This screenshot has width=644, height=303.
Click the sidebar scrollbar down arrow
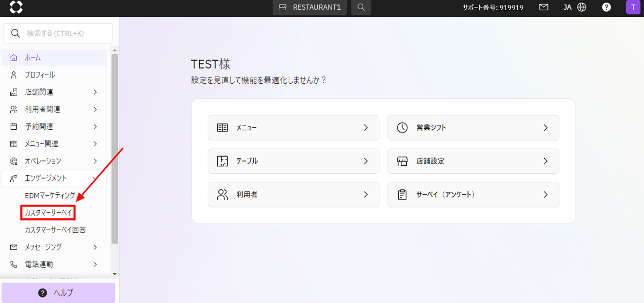114,274
